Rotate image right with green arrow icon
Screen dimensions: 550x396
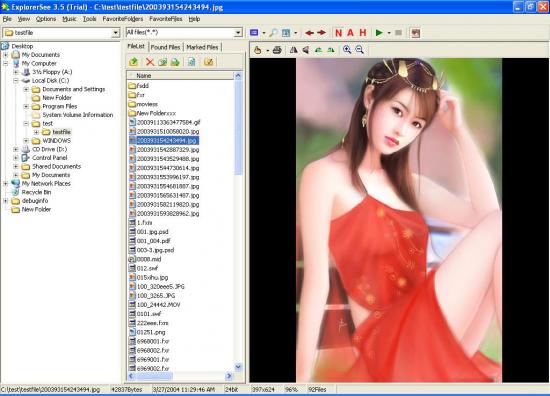click(331, 50)
